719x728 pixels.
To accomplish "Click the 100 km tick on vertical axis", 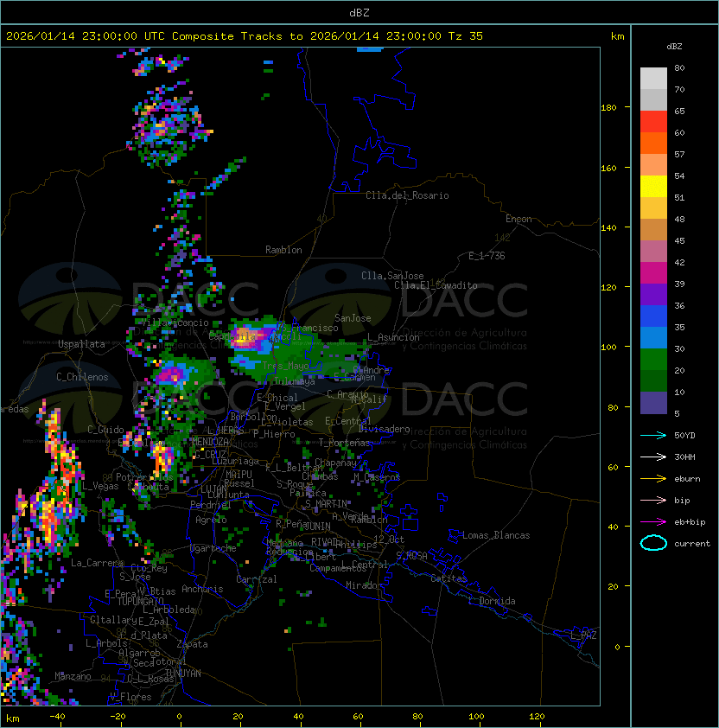I will click(608, 348).
